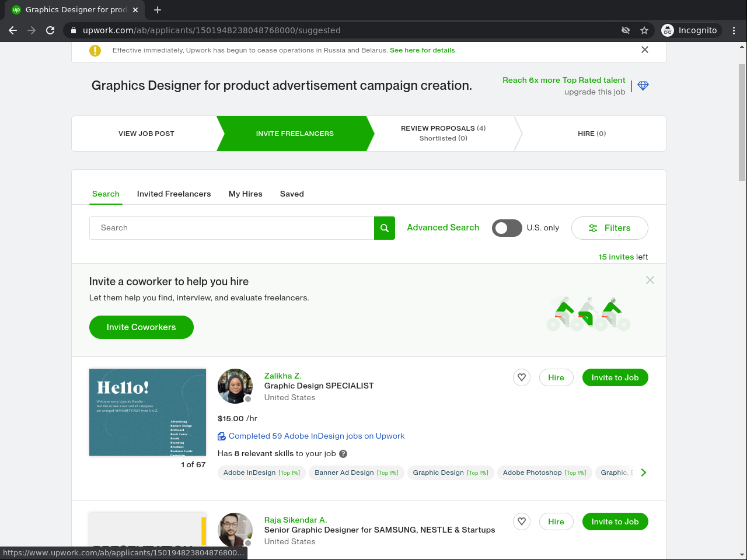Click the green magnifier search button
Viewport: 747px width, 560px height.
coord(385,228)
